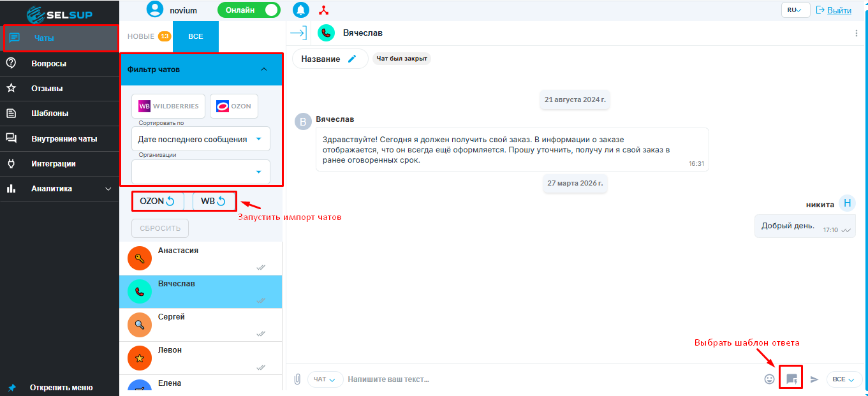Collapse the Фильтр чатов panel
Viewport: 868px width, 396px height.
click(264, 69)
